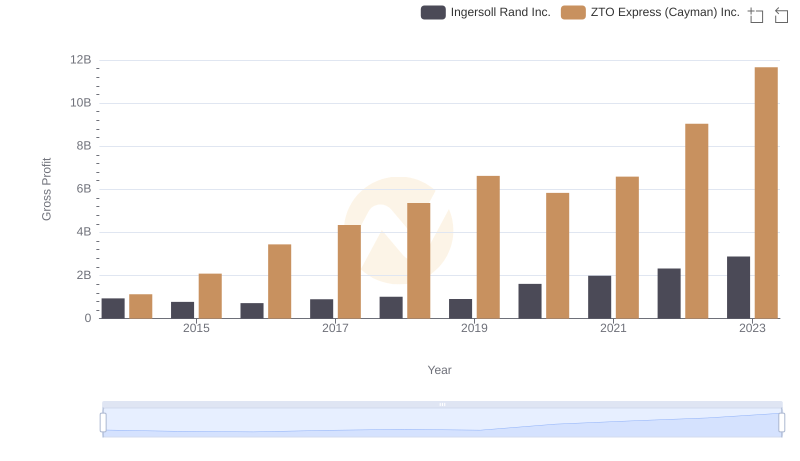Click the Ingersoll Rand bar for 2015

coord(183,310)
